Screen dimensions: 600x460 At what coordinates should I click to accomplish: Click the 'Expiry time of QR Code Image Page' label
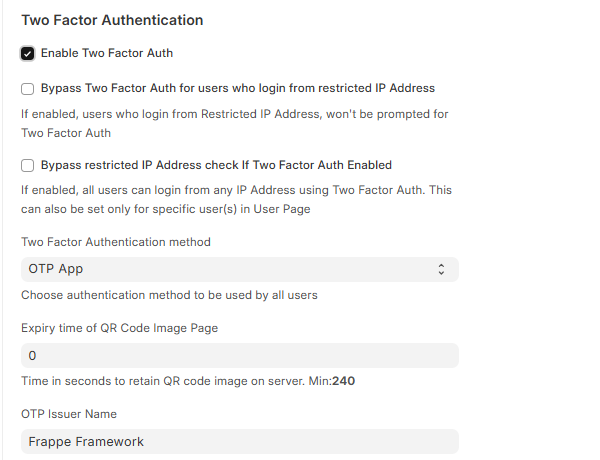click(119, 328)
